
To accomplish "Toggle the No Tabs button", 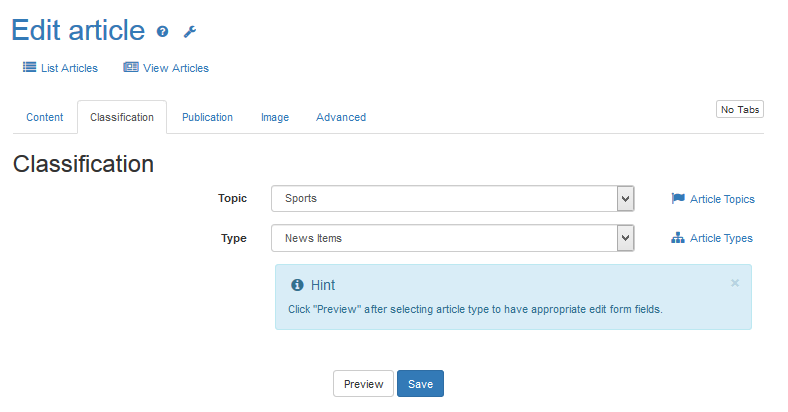I will 740,109.
